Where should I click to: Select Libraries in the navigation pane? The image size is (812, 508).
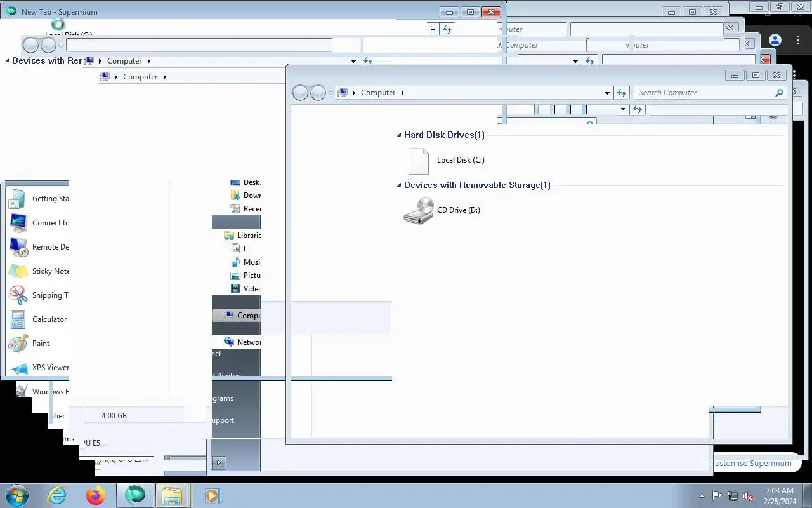click(242, 236)
